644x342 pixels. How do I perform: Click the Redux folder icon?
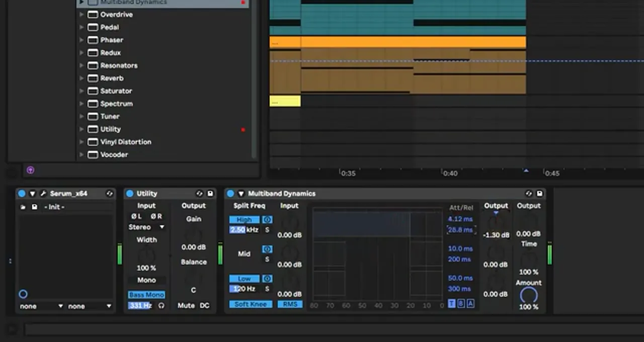(x=93, y=53)
